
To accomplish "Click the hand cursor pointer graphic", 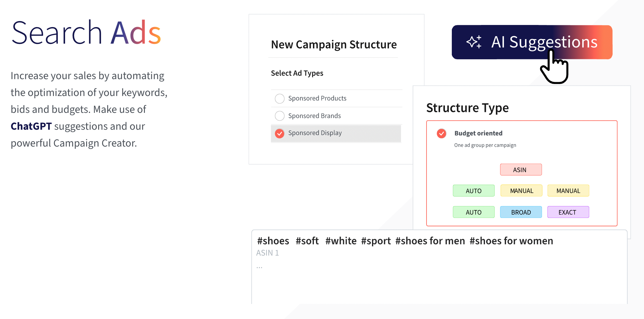I will pos(554,69).
